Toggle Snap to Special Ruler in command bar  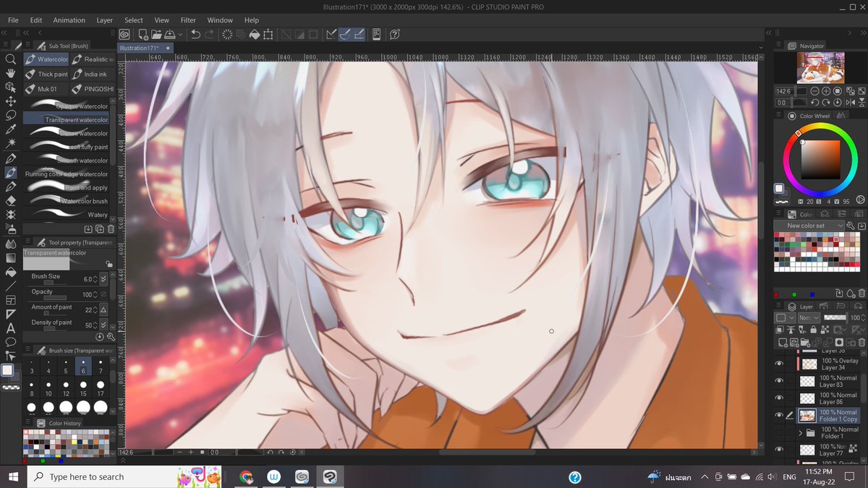(345, 34)
